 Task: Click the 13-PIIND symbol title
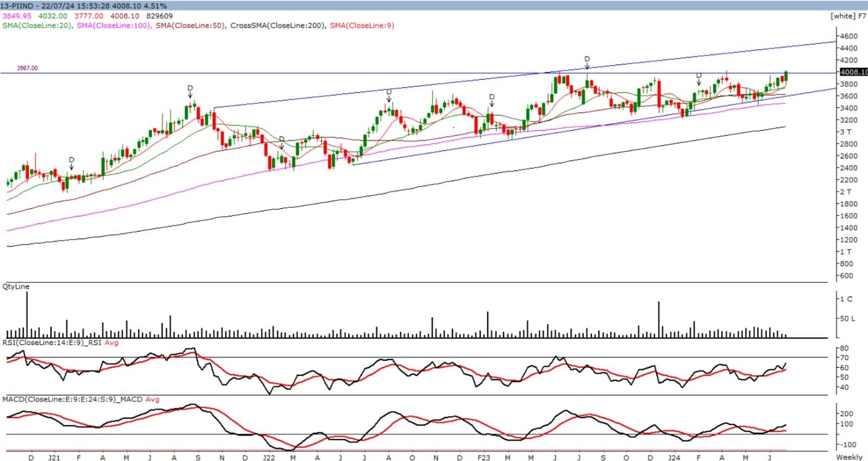pos(17,7)
